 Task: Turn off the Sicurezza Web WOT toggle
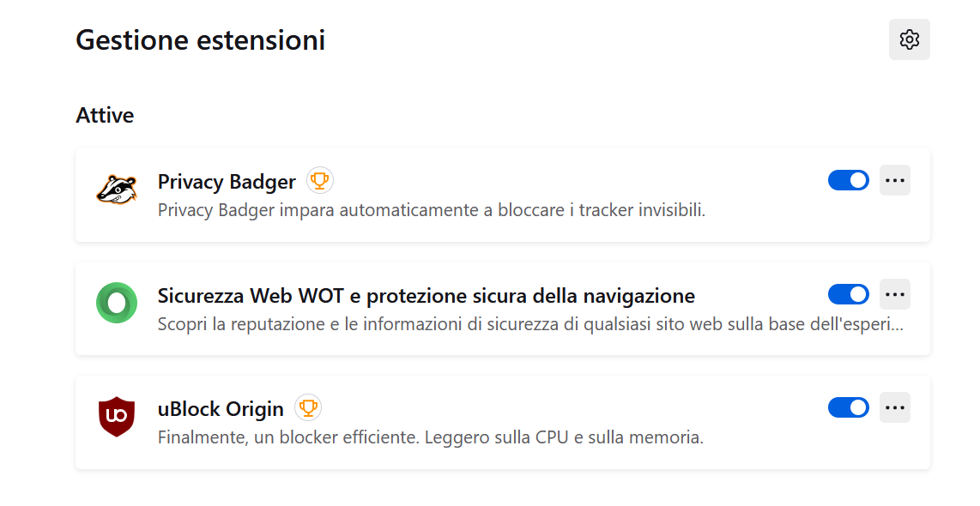pyautogui.click(x=849, y=293)
